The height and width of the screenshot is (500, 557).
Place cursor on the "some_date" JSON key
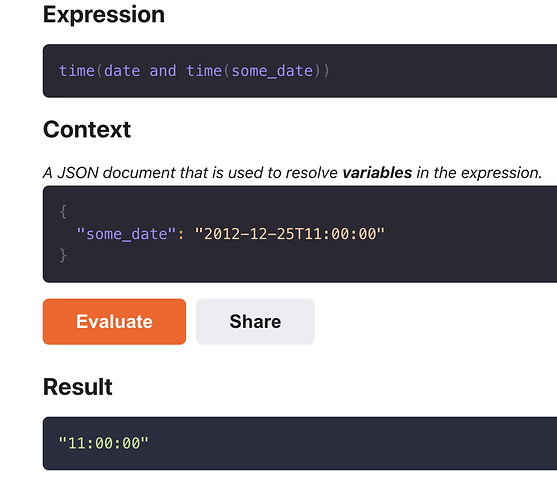[126, 234]
